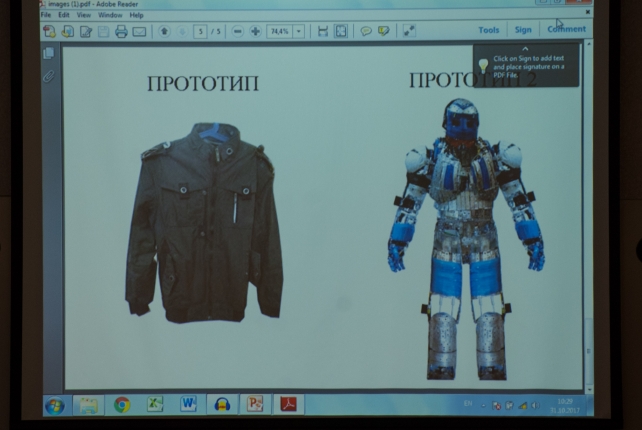
Task: Open the Windows Start button
Action: [54, 406]
